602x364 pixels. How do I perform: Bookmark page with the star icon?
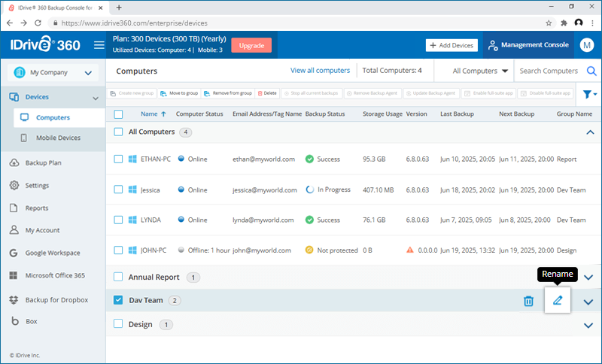(549, 23)
